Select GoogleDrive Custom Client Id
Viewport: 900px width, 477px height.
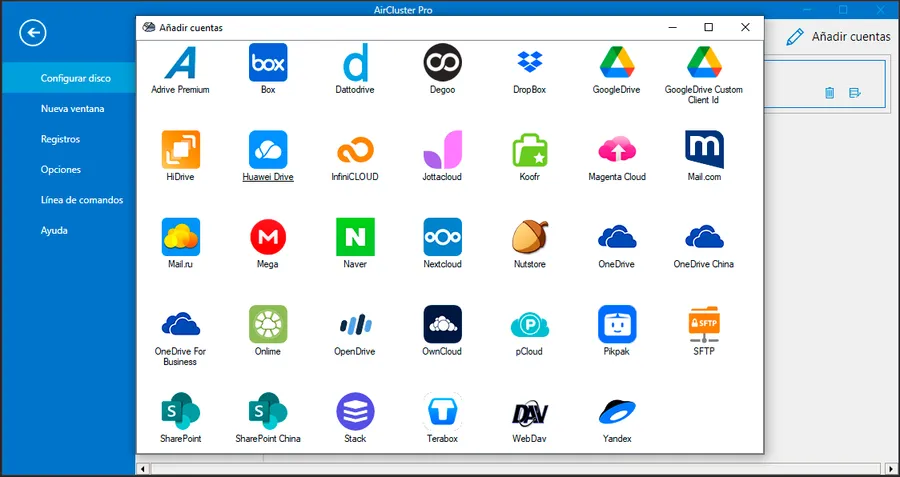click(704, 63)
